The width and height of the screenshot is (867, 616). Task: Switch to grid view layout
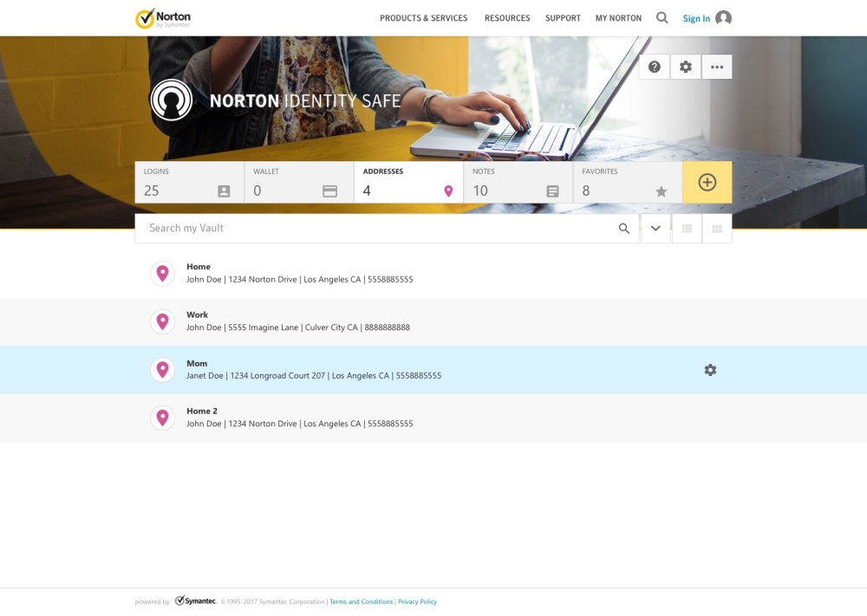tap(717, 229)
